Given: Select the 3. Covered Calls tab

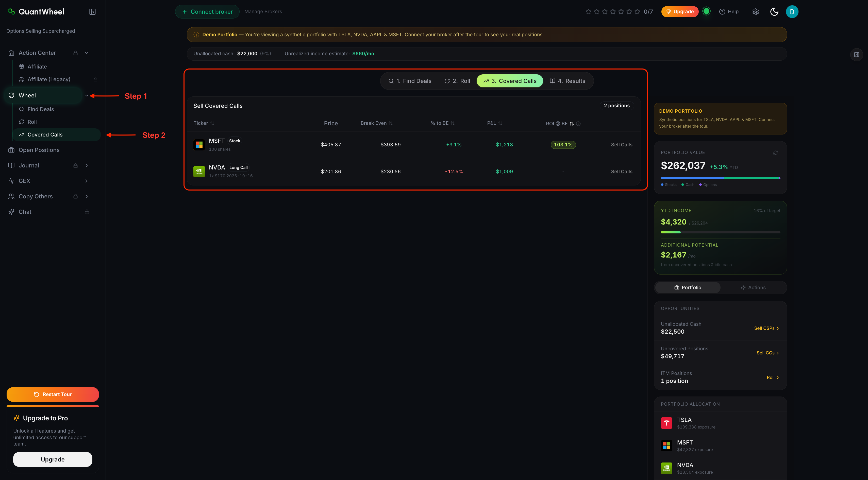Looking at the screenshot, I should tap(509, 81).
